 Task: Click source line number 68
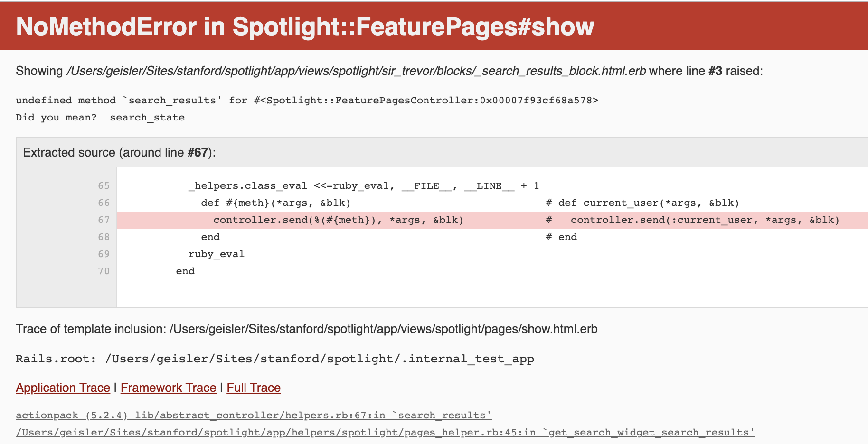104,237
